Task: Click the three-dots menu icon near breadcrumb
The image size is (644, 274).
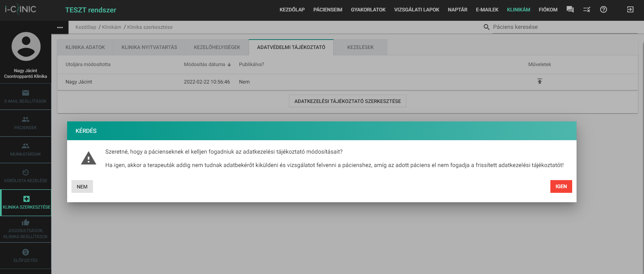Action: (x=60, y=28)
